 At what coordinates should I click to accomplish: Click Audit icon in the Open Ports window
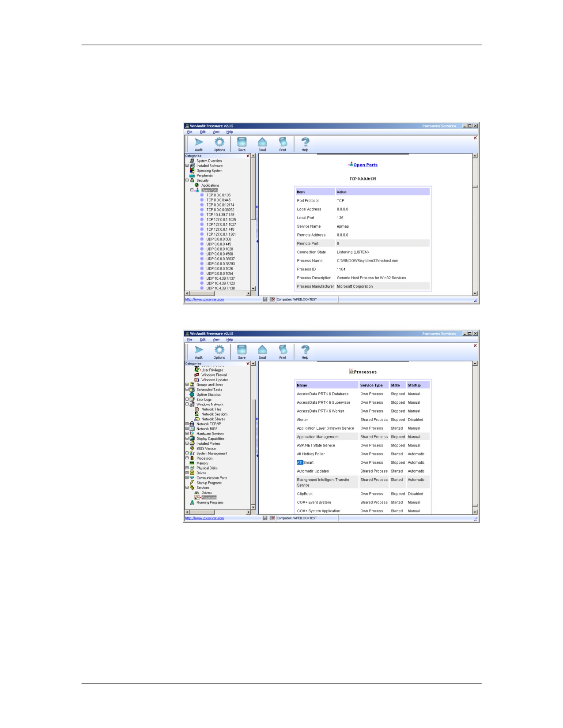point(199,142)
